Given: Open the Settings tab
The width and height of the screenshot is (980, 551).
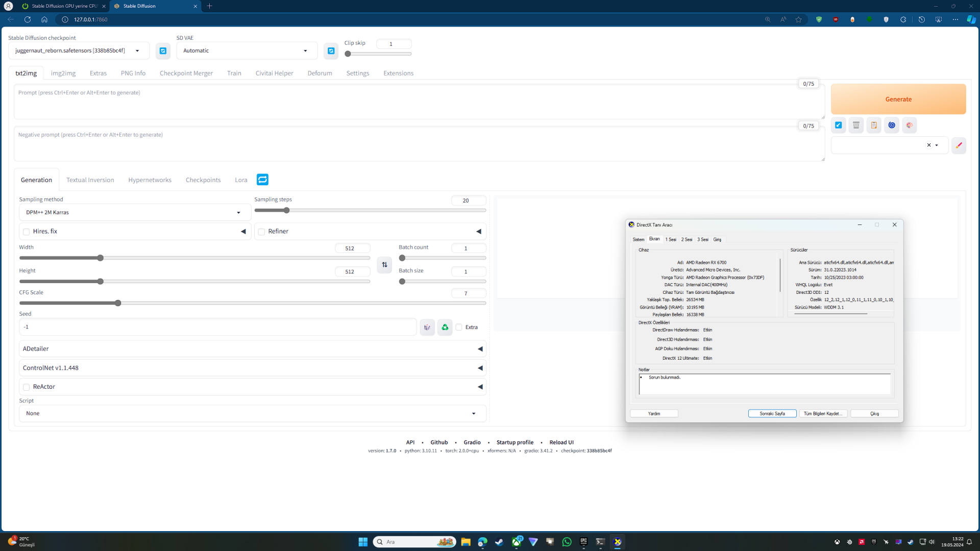Looking at the screenshot, I should 357,73.
